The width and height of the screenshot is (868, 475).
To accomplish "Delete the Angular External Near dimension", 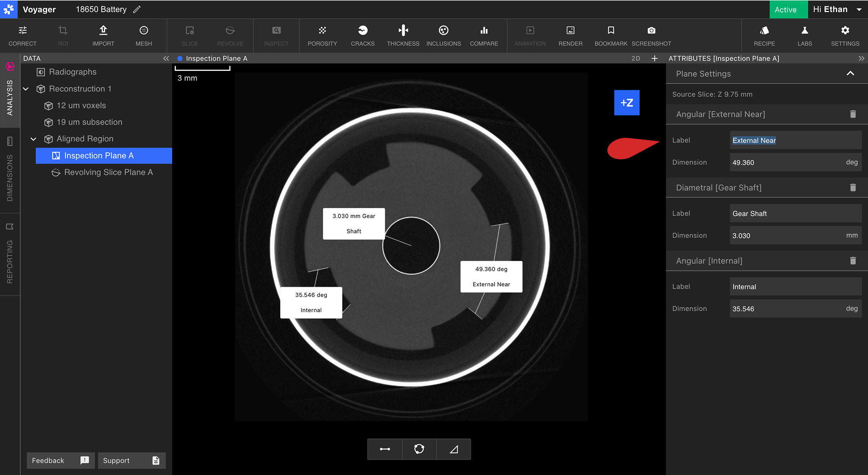I will pyautogui.click(x=853, y=114).
